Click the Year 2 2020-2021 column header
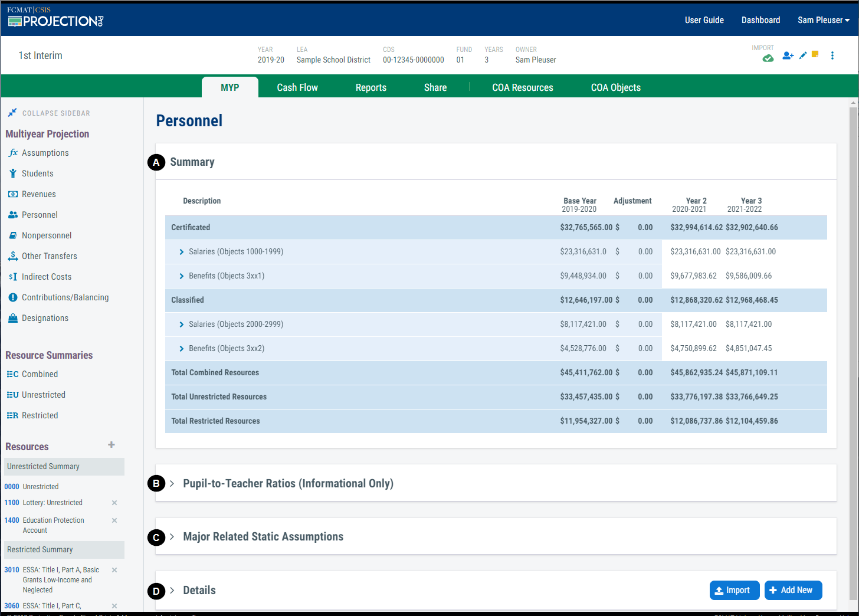This screenshot has width=859, height=616. 690,205
